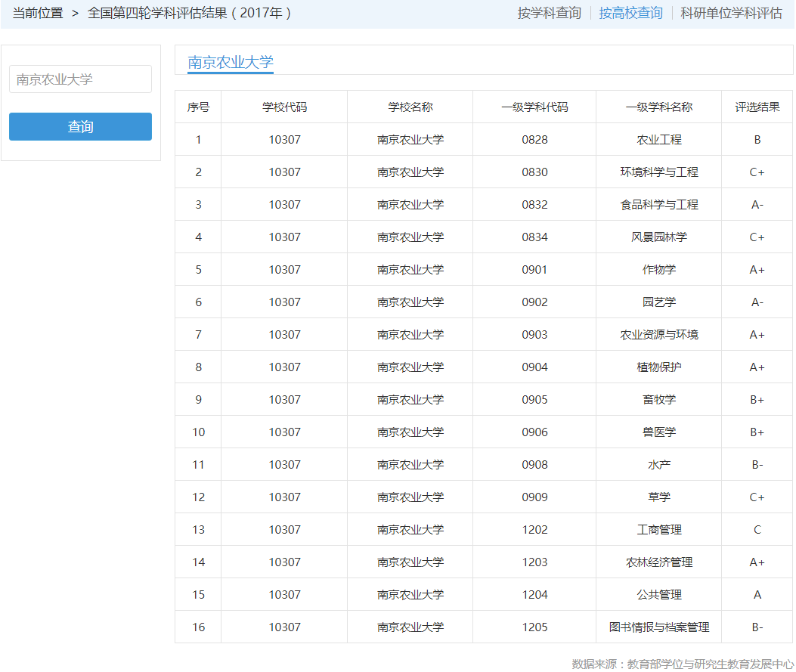Click discipline code 0901
This screenshot has width=796, height=672.
point(534,270)
